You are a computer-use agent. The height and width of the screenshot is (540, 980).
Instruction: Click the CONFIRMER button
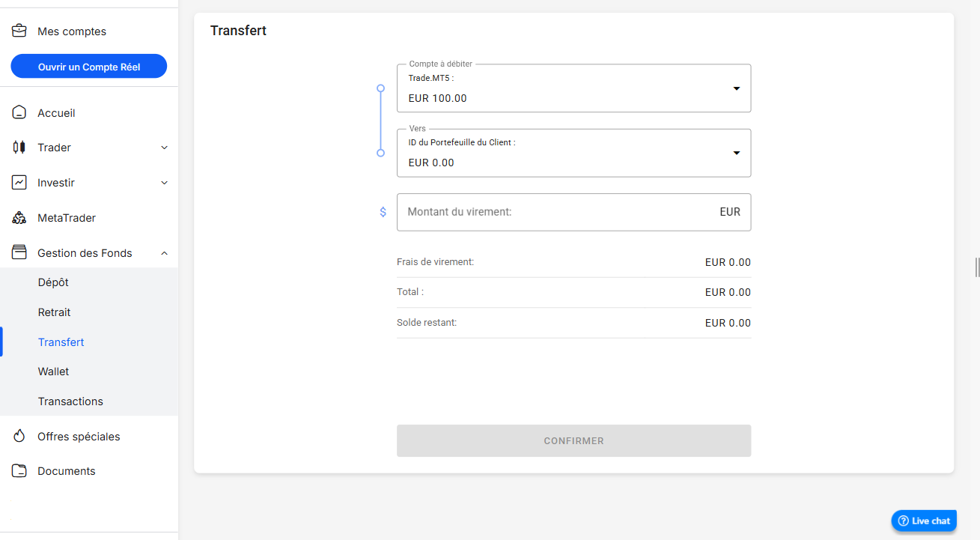(x=573, y=441)
